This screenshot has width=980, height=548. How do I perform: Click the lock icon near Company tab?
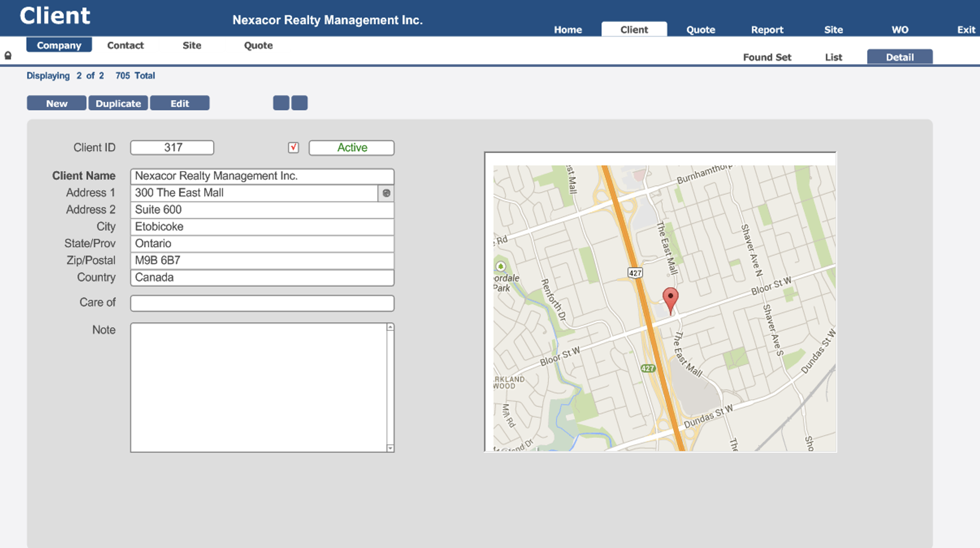[x=8, y=56]
